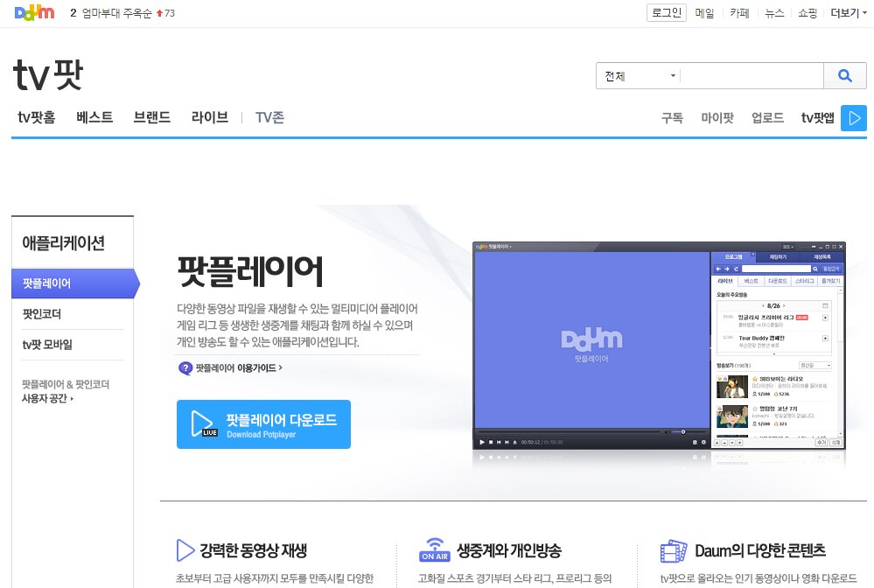Open 쇼핑 from the top bar

pyautogui.click(x=808, y=13)
